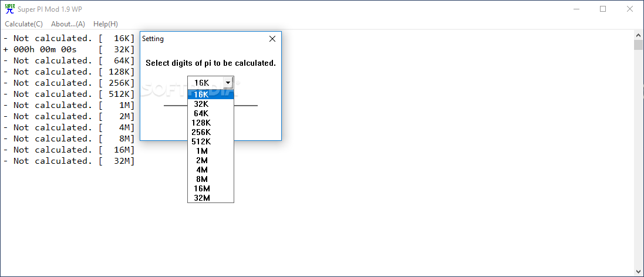644x277 pixels.
Task: Click the 'Super PI Mod 1.9 WP' window title
Action: click(50, 9)
